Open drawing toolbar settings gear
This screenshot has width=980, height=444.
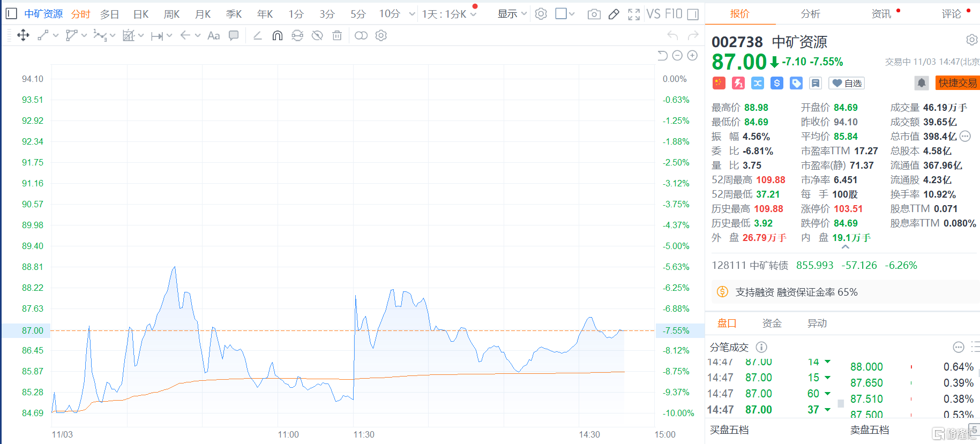(x=381, y=36)
